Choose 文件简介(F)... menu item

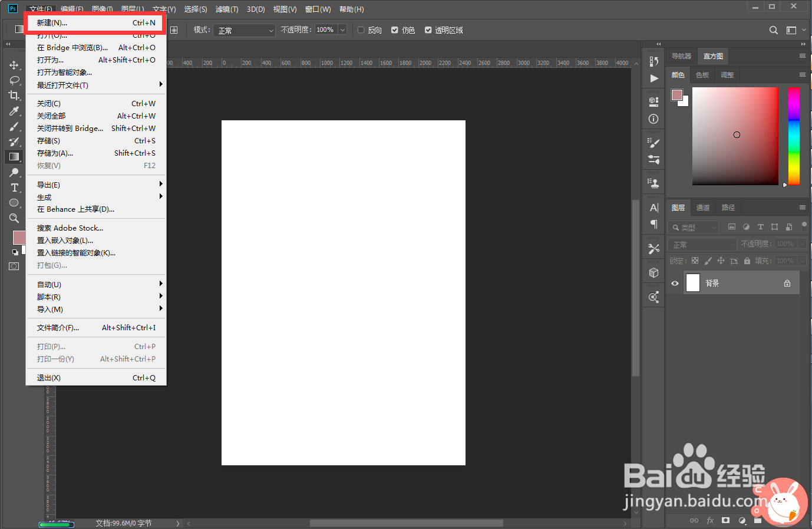(x=96, y=328)
